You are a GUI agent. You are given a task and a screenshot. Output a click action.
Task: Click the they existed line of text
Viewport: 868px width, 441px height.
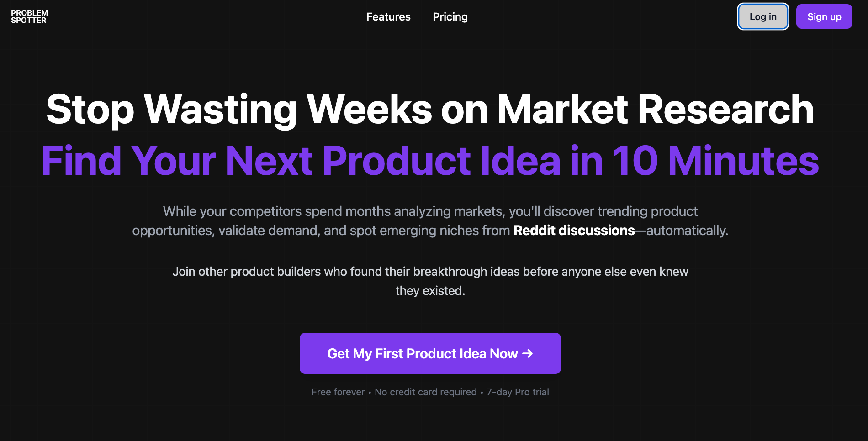(430, 291)
